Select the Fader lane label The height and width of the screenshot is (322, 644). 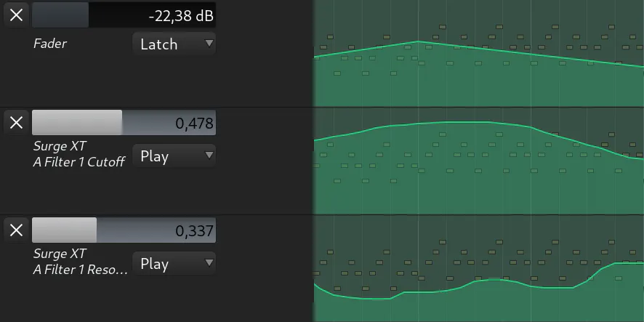[50, 44]
